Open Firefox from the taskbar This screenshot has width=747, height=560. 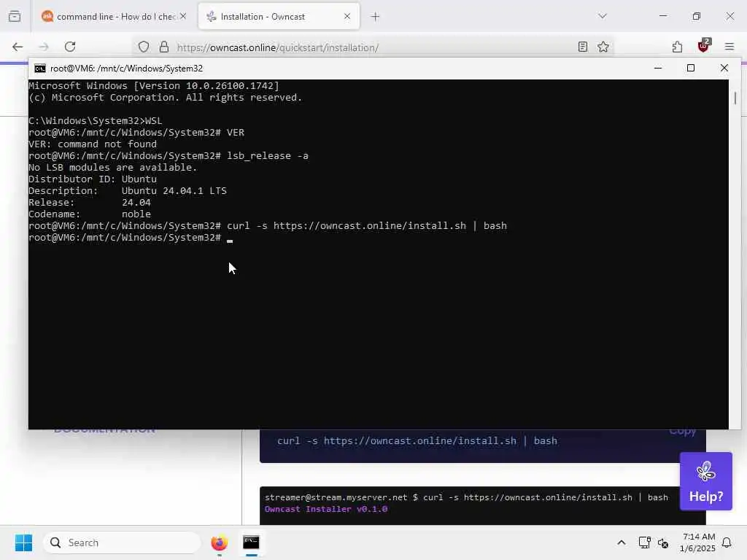(219, 542)
